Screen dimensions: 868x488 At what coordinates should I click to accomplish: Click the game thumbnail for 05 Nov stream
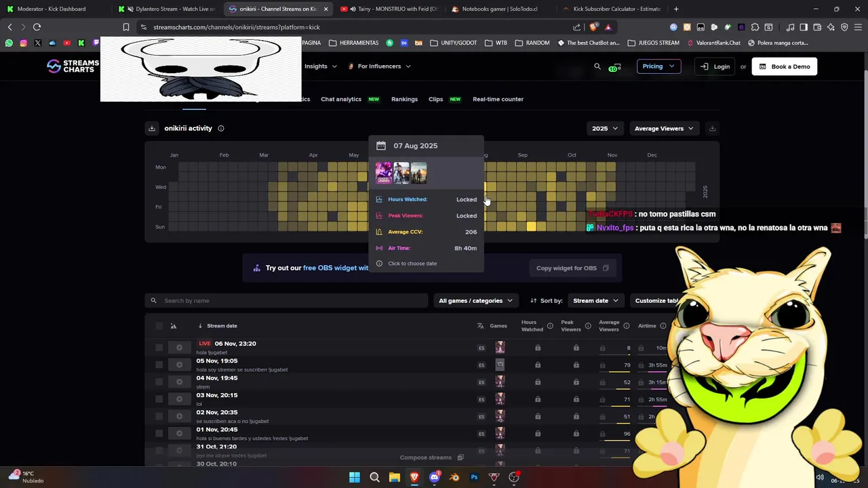pos(500,365)
